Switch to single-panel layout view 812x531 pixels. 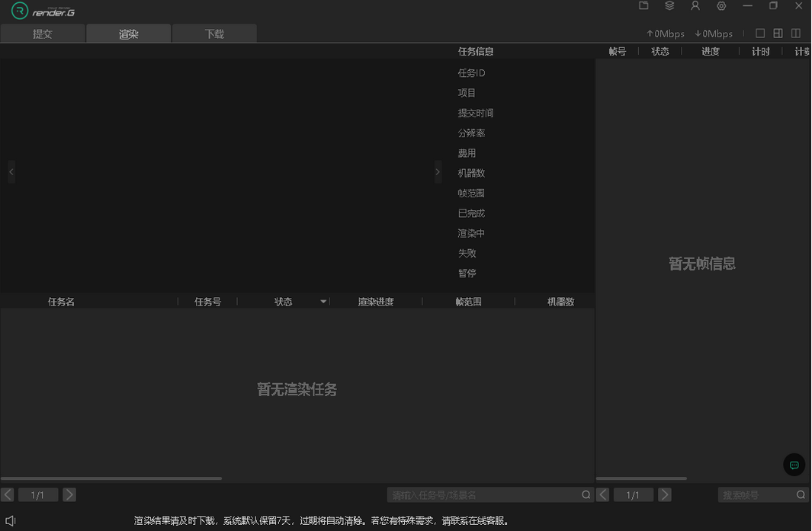(760, 33)
